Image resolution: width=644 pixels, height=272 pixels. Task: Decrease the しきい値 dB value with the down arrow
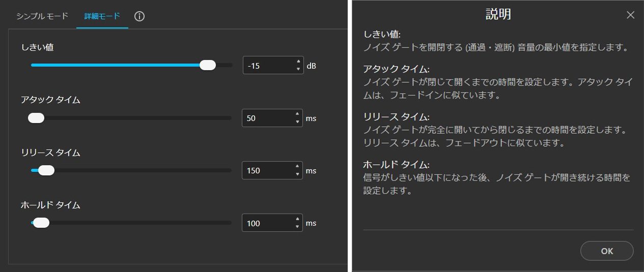(x=298, y=69)
